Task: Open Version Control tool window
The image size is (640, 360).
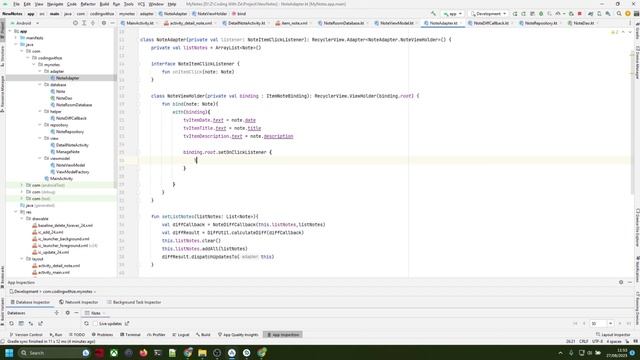Action: click(26, 335)
